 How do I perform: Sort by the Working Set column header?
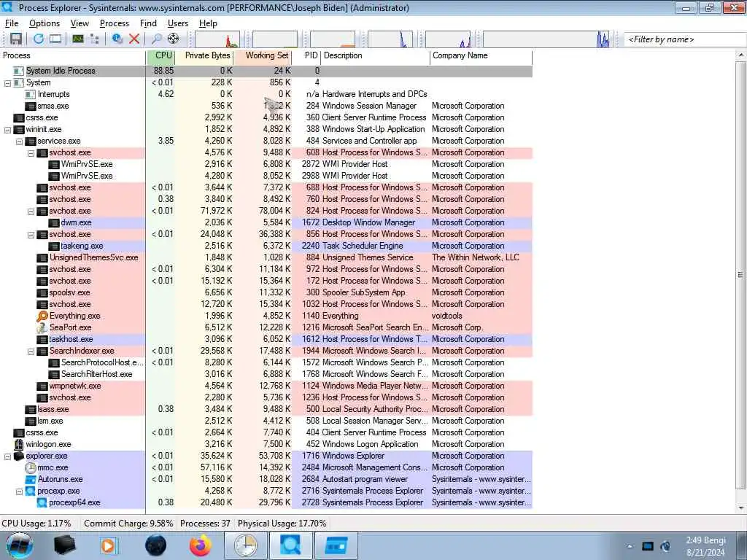click(263, 55)
